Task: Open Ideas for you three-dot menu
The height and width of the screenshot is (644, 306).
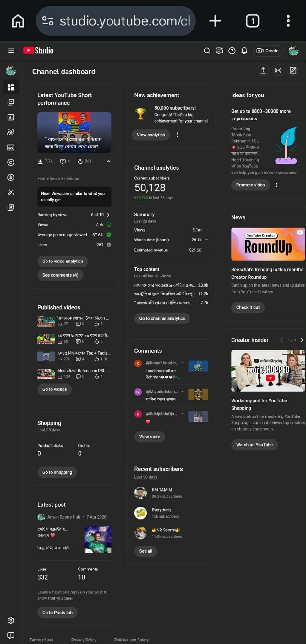Action: point(277,185)
